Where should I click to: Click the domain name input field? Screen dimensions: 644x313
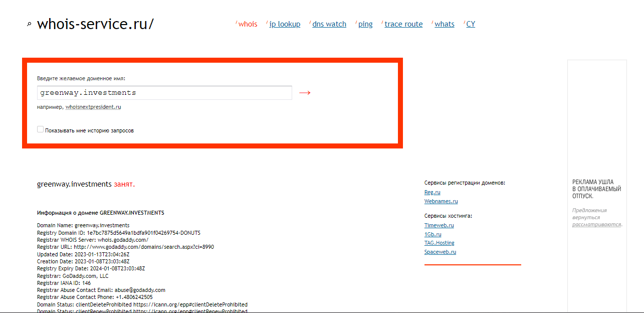pos(164,93)
